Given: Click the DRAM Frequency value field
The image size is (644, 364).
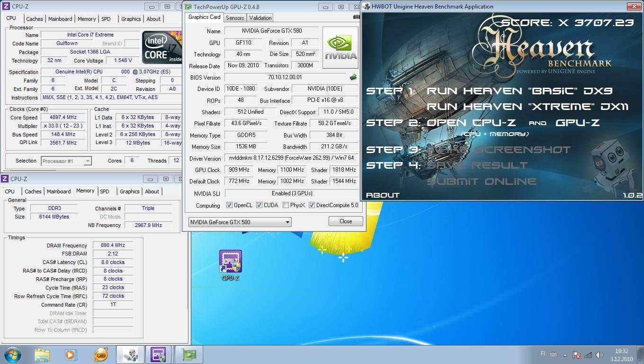Looking at the screenshot, I should click(x=113, y=245).
